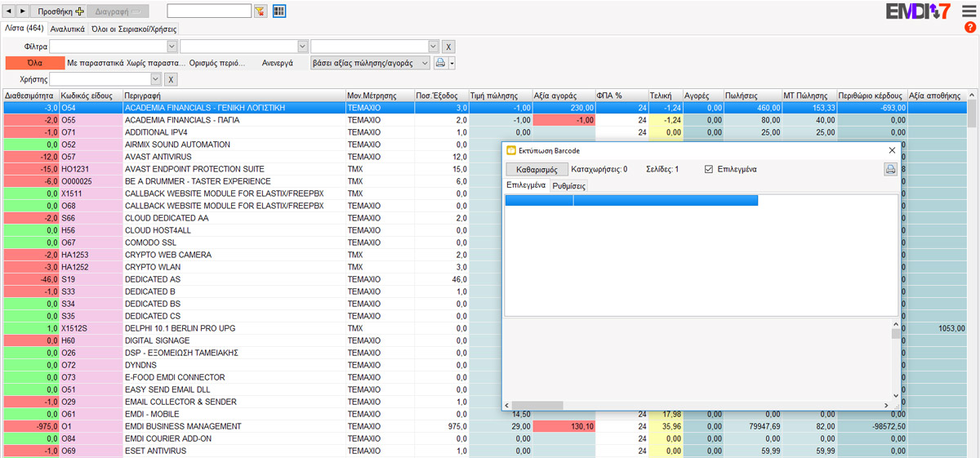Click the Καθαρισμός button in barcode dialog
Image resolution: width=980 pixels, height=458 pixels.
point(537,170)
